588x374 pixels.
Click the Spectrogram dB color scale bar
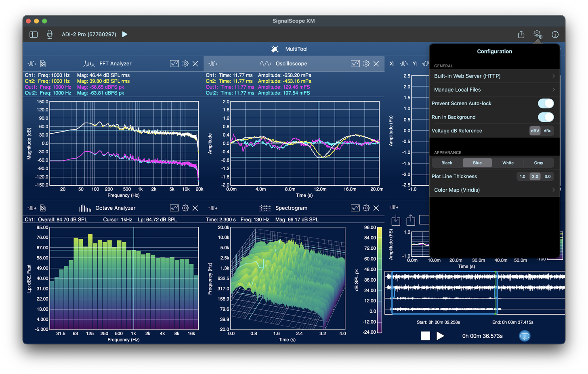tap(380, 280)
